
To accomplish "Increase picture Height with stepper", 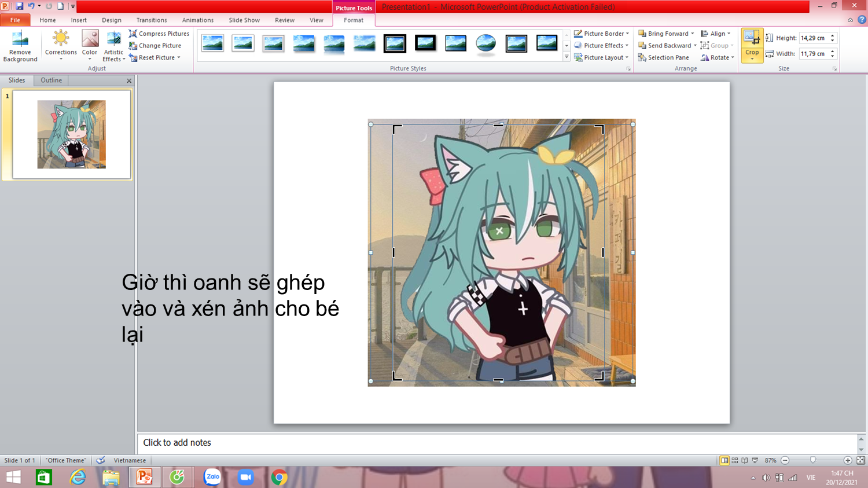I will pyautogui.click(x=833, y=35).
